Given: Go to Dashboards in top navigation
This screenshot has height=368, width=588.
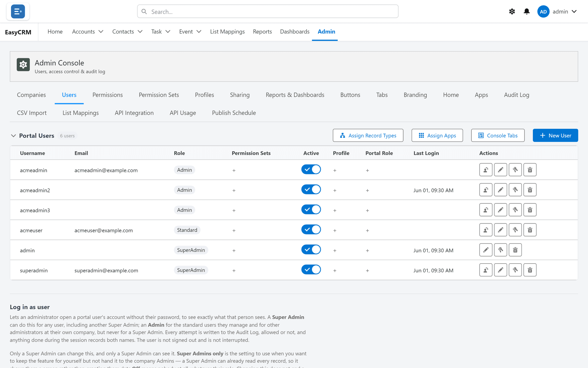Looking at the screenshot, I should coord(295,31).
